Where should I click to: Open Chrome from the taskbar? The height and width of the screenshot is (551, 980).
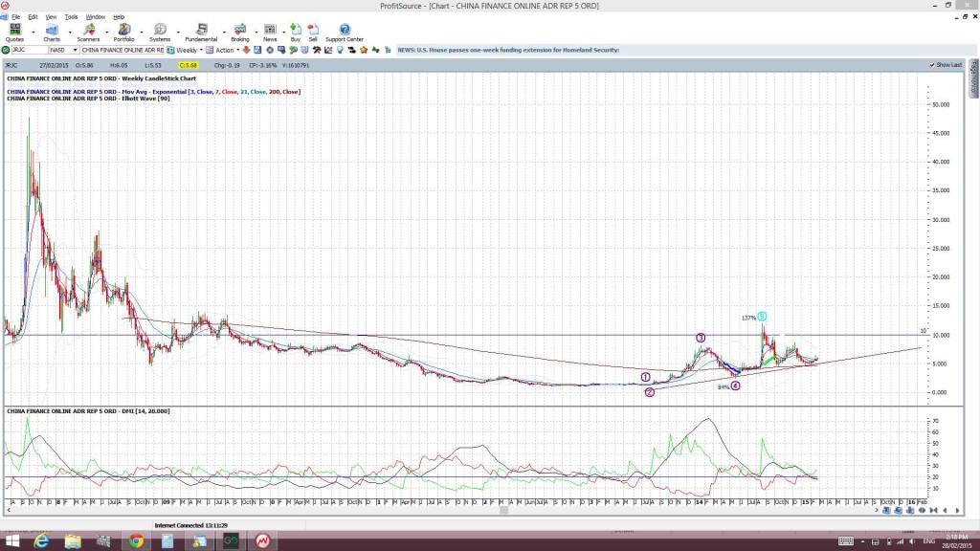pos(136,541)
